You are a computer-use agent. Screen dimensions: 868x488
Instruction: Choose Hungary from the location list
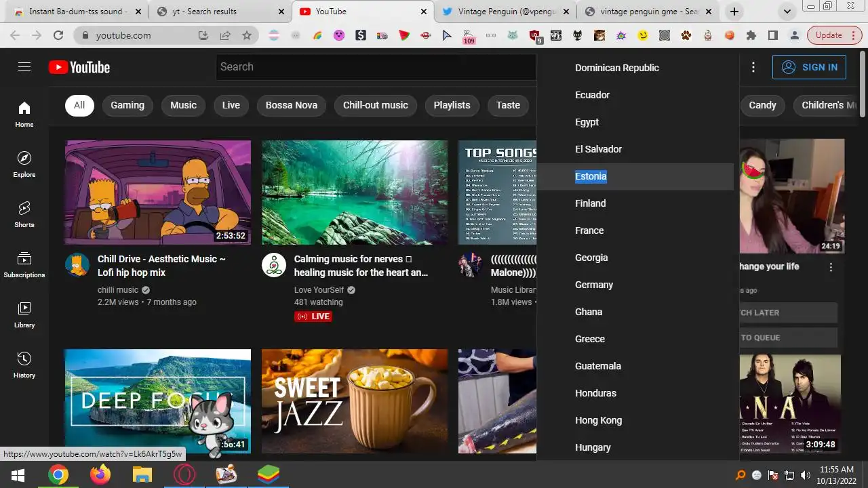[x=635, y=447]
